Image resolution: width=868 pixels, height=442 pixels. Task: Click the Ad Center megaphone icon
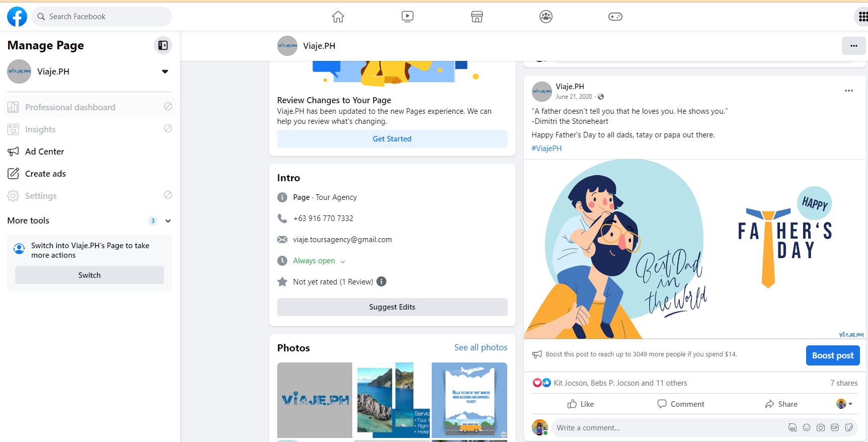coord(14,152)
